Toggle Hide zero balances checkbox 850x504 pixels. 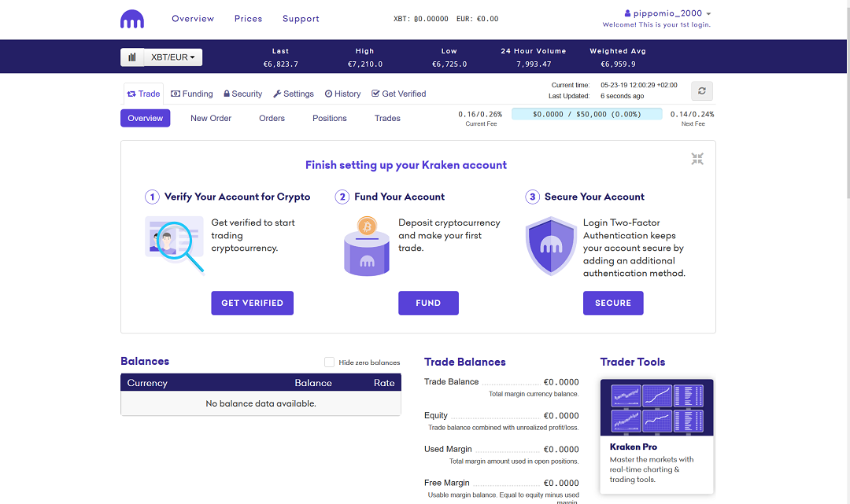tap(329, 362)
